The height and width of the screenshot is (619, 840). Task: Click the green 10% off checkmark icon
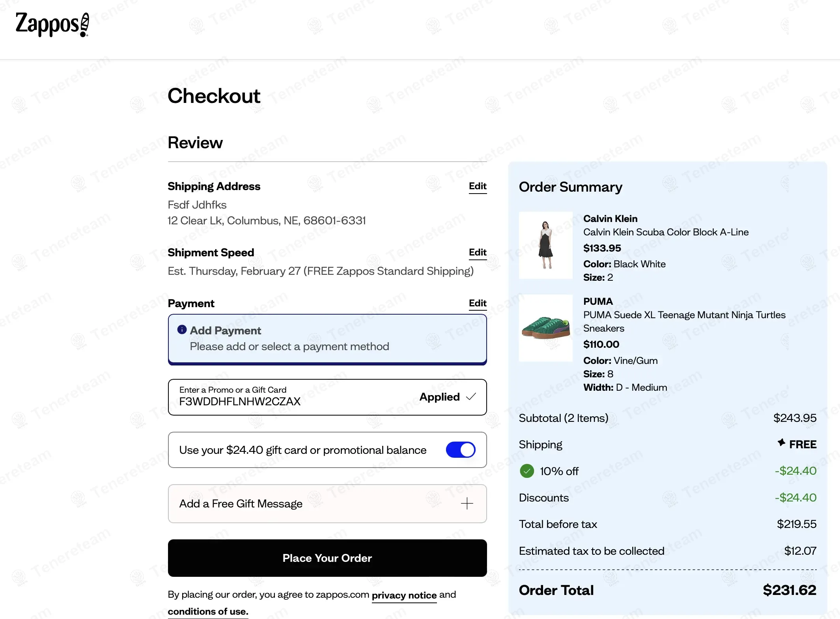(x=527, y=471)
